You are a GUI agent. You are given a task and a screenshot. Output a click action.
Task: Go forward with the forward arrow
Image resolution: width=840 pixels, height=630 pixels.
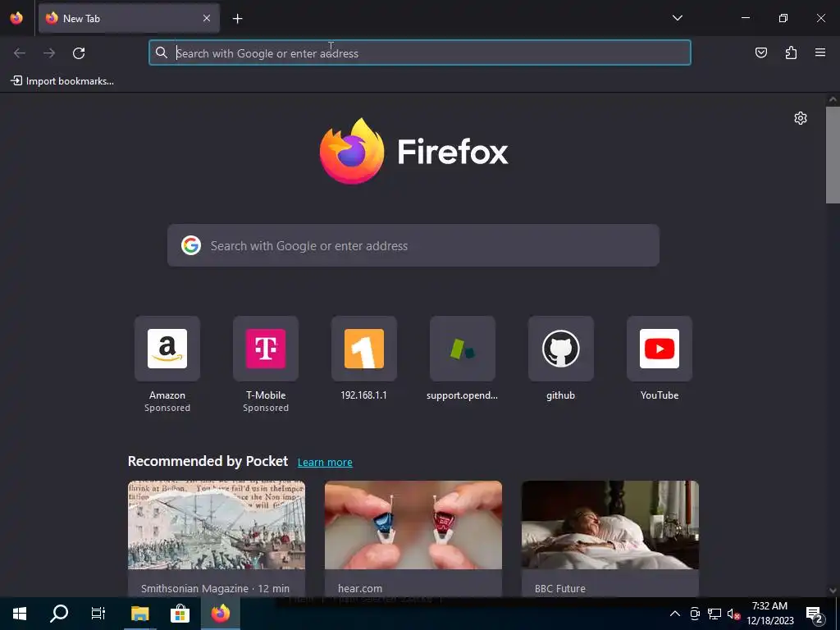49,53
